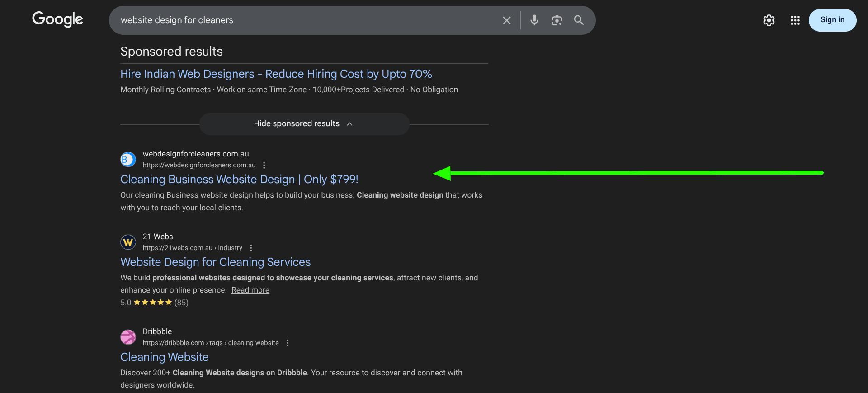The width and height of the screenshot is (868, 393).
Task: Open quick settings gear icon
Action: tap(769, 20)
